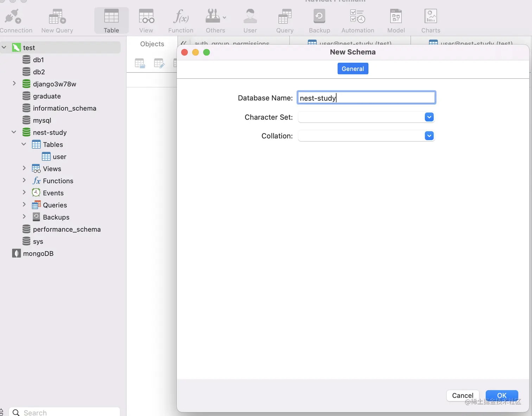Close the New Schema dialog window

point(184,52)
